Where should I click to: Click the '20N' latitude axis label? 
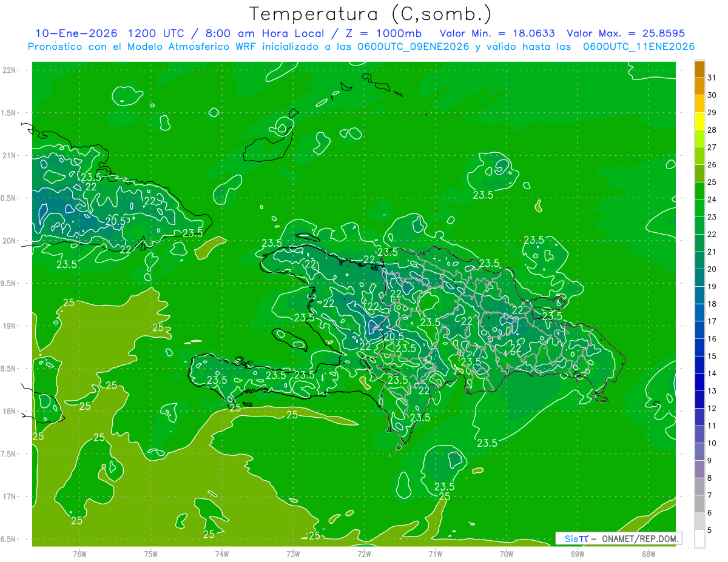pyautogui.click(x=10, y=241)
